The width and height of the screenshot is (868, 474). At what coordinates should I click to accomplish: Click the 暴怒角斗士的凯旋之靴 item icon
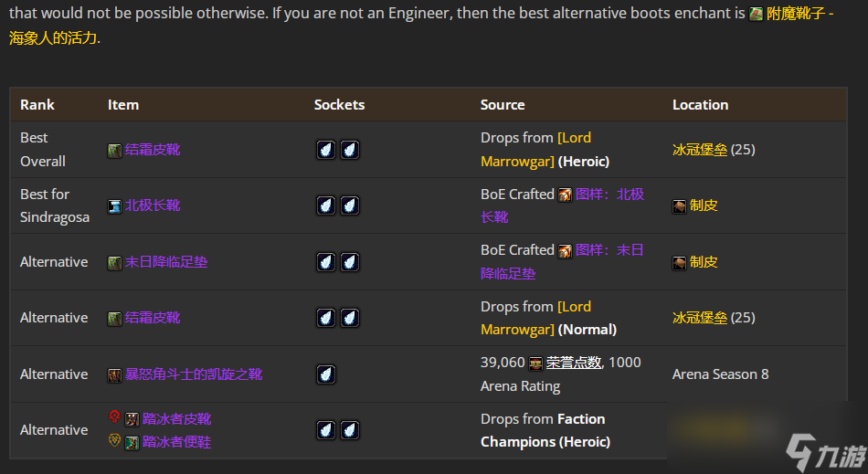point(114,375)
